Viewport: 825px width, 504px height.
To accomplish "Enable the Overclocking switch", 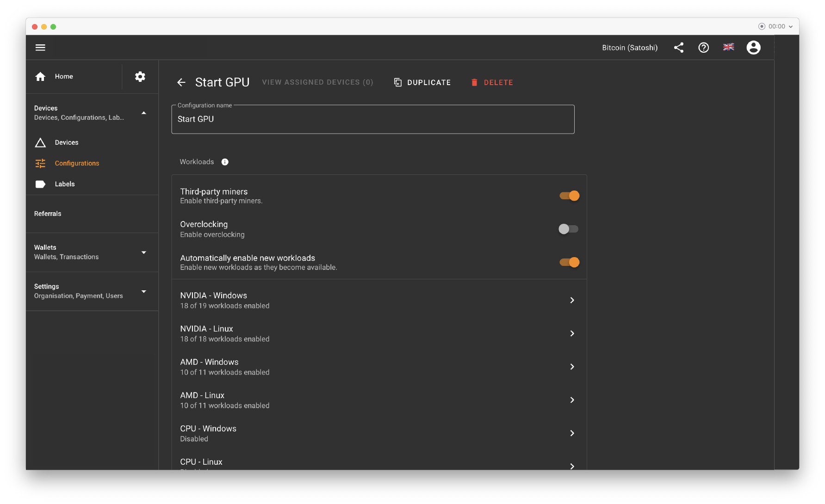I will [x=568, y=229].
